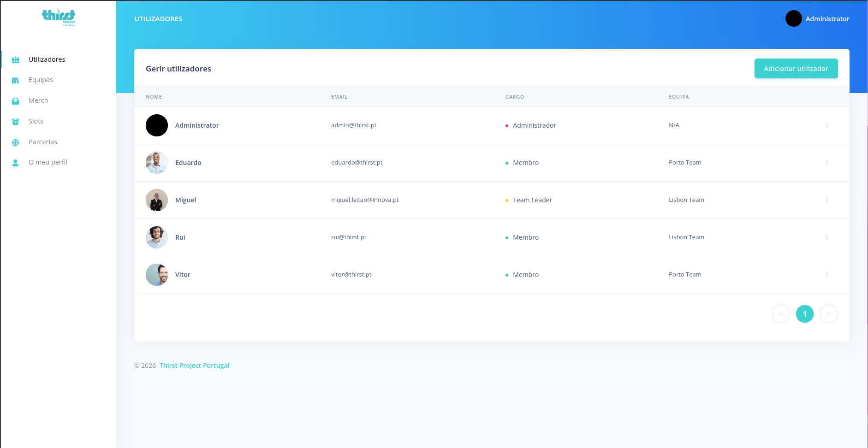
Task: Open O meu perfil via the person icon
Action: point(15,162)
